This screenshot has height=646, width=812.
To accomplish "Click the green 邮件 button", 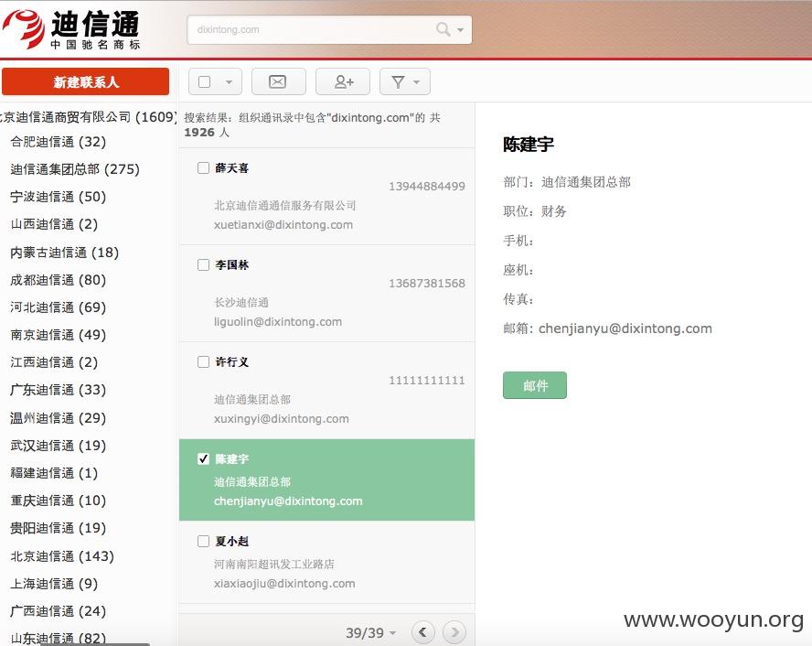I will click(x=534, y=385).
